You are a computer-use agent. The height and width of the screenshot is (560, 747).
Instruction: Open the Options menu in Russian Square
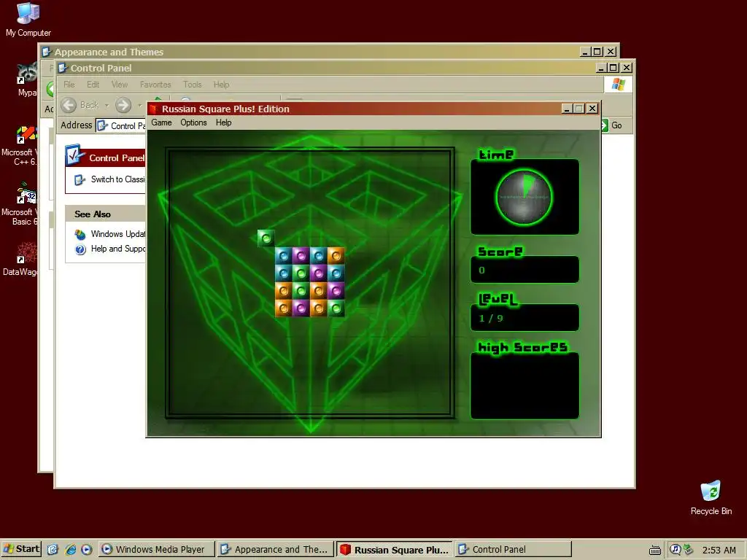(193, 122)
